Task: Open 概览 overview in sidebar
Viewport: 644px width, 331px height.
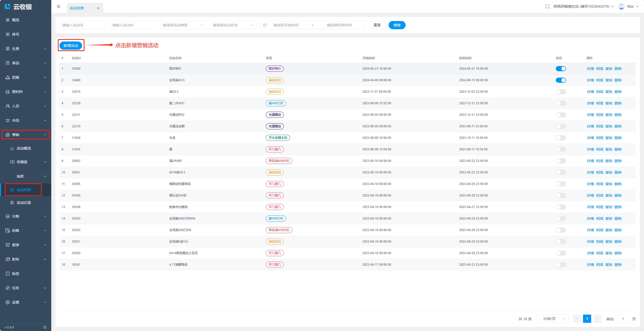Action: (15, 20)
